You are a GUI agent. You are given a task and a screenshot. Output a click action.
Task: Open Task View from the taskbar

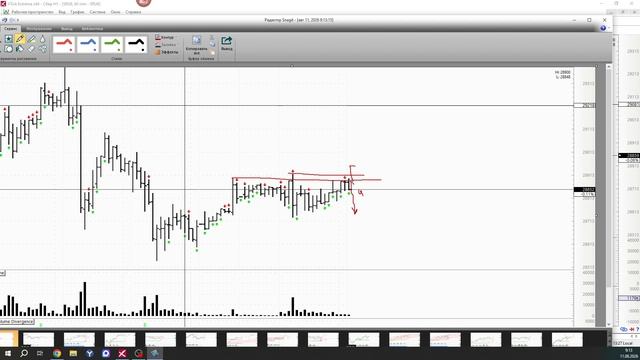tap(40, 353)
